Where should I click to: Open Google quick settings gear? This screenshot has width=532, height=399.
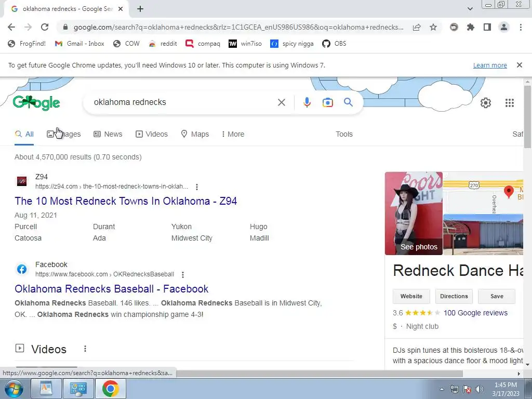coord(486,103)
